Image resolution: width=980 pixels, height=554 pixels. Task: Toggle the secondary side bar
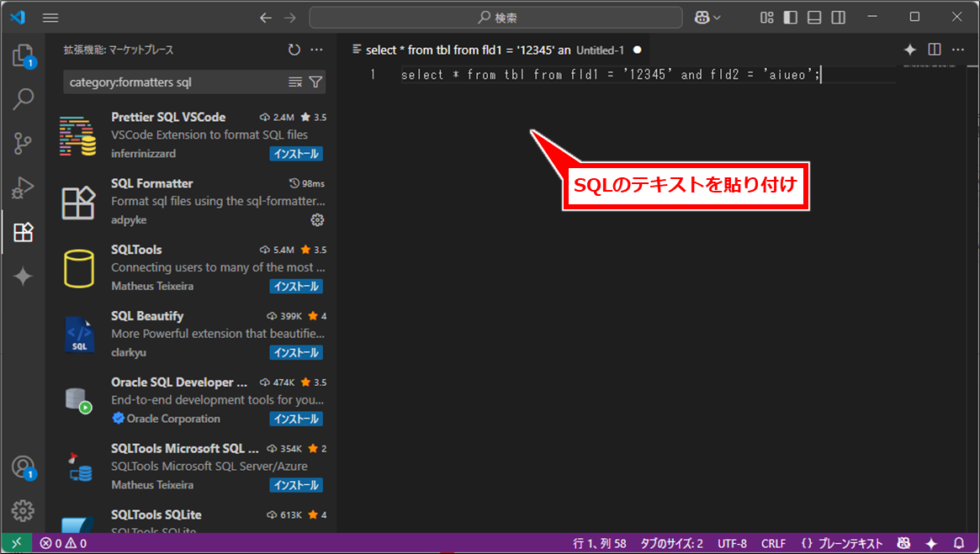(x=839, y=18)
